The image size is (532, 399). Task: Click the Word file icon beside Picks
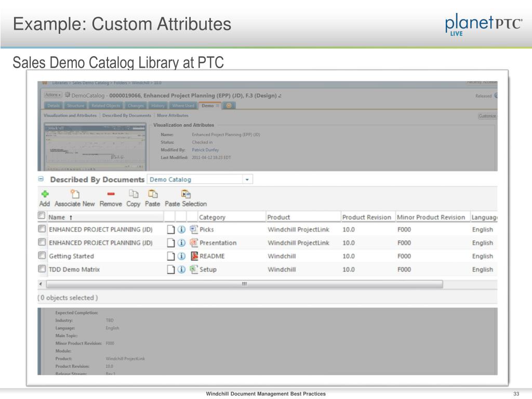click(194, 229)
